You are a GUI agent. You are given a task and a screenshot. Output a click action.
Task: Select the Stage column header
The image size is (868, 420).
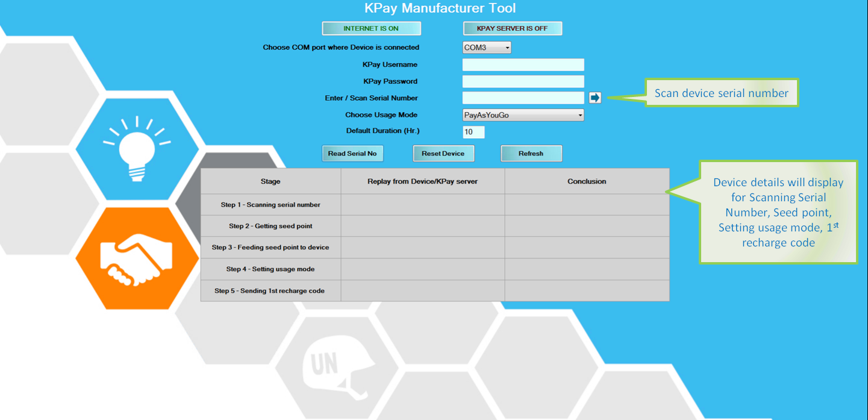click(270, 181)
